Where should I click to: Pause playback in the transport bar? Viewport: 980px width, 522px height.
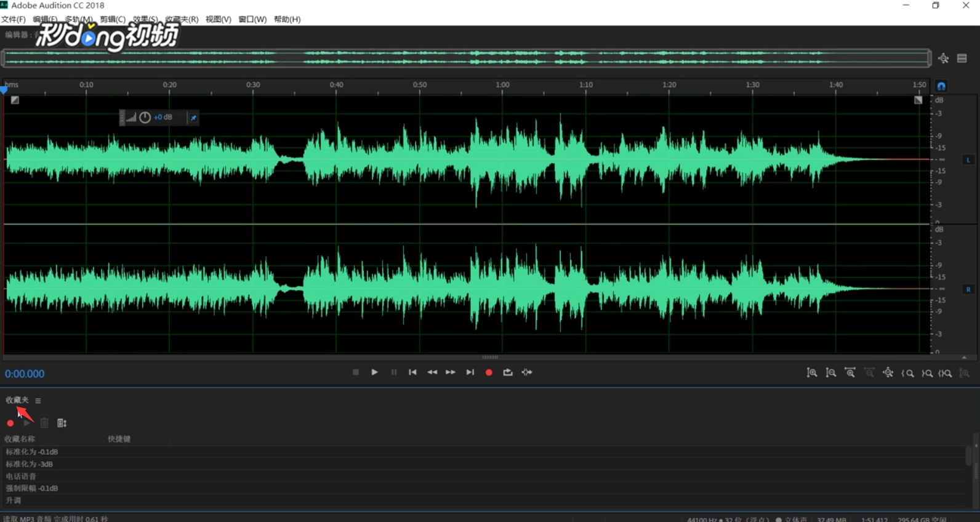[x=394, y=372]
